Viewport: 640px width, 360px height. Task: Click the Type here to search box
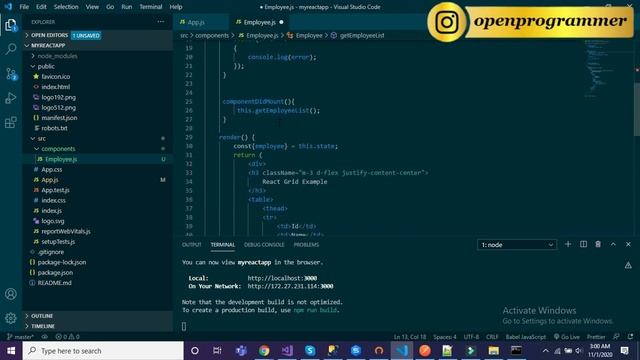point(103,351)
